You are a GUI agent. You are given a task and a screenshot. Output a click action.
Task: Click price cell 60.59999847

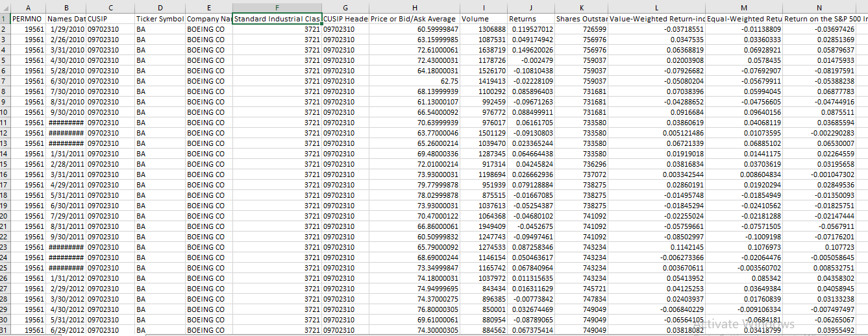(414, 29)
